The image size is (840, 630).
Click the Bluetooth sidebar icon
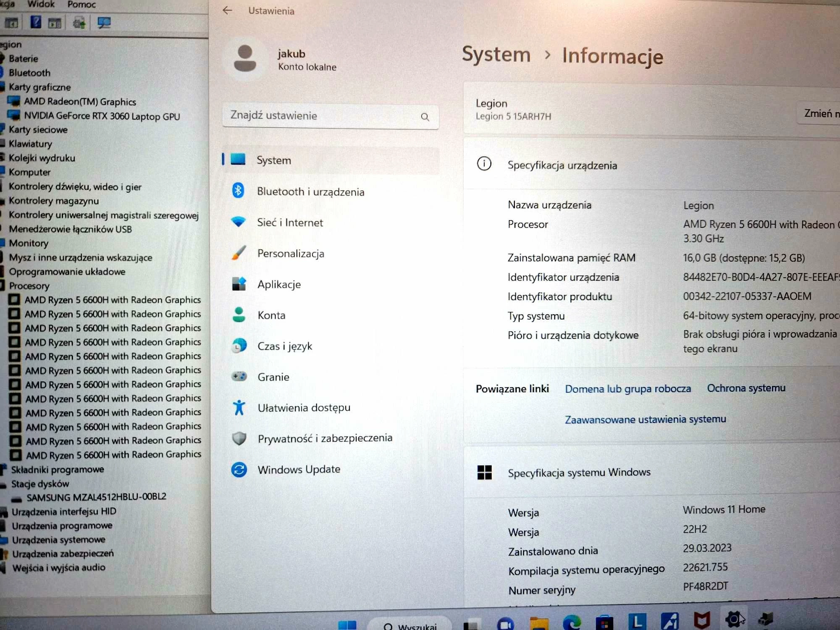238,191
